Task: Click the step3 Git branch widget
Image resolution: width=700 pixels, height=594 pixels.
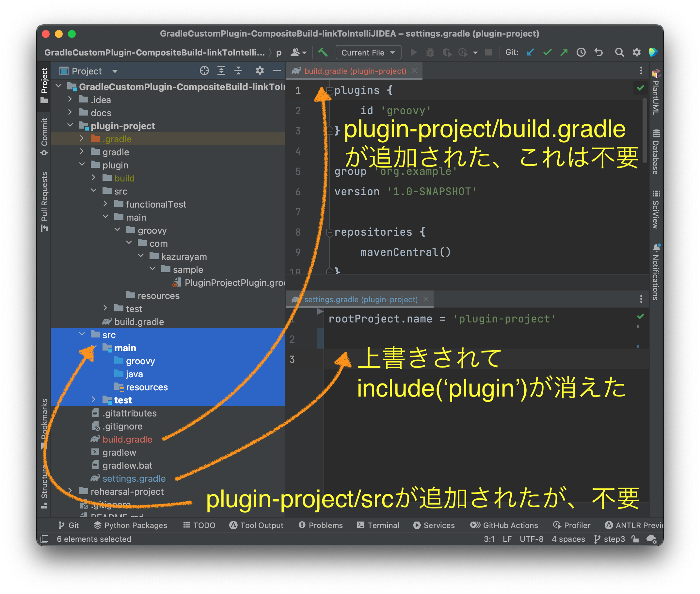Action: (x=609, y=539)
